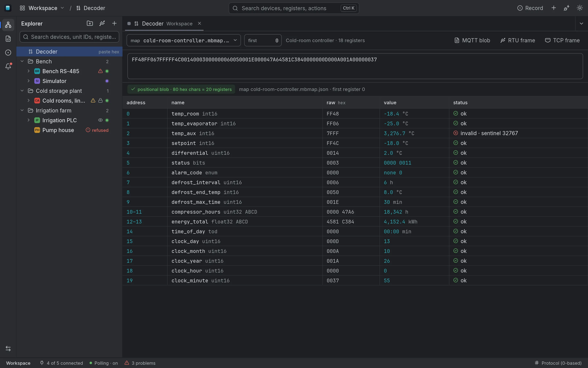
Task: Open the alerts bell sidebar icon
Action: pyautogui.click(x=8, y=66)
